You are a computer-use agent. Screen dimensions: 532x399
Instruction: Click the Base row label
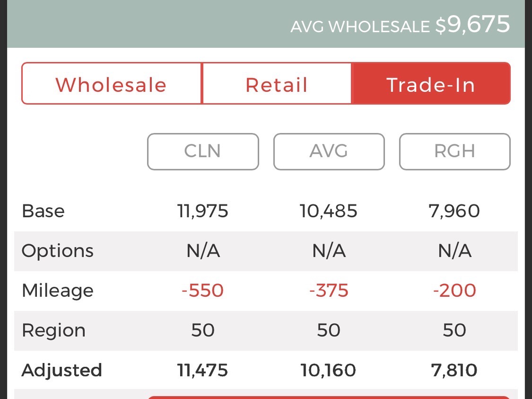[x=43, y=211]
